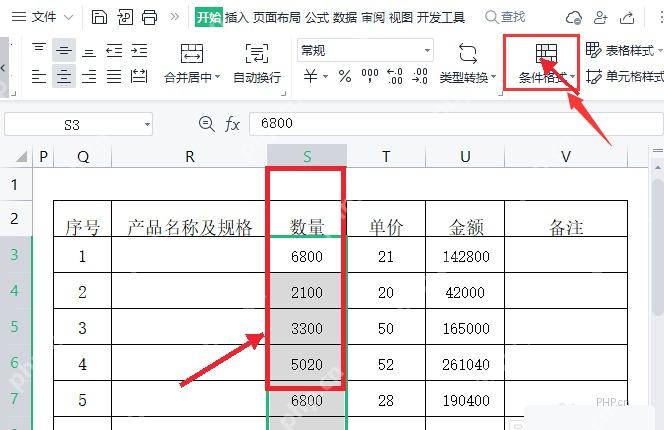The image size is (664, 430).
Task: Click the 自动换行 button
Action: point(257,63)
